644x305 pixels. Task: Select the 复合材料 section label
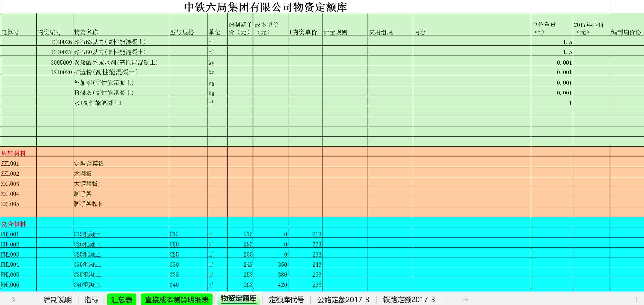pos(18,223)
